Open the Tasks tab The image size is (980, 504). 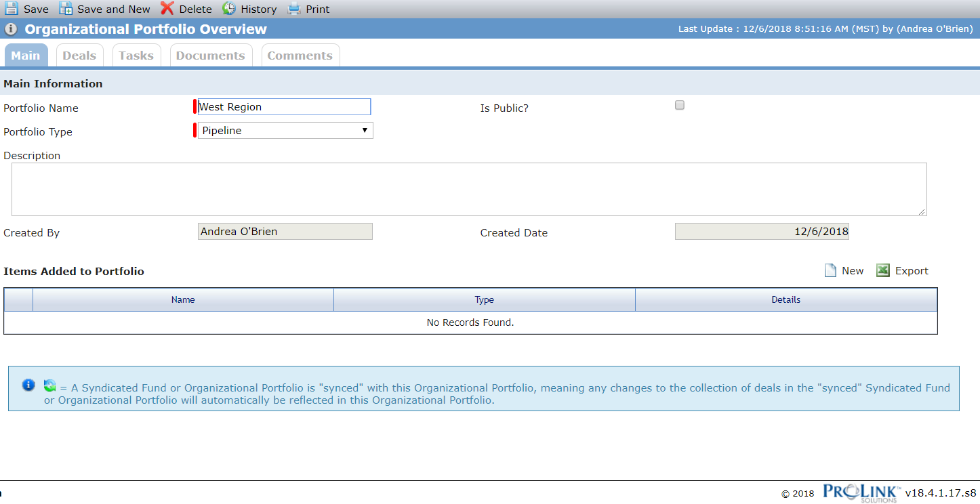pos(136,56)
